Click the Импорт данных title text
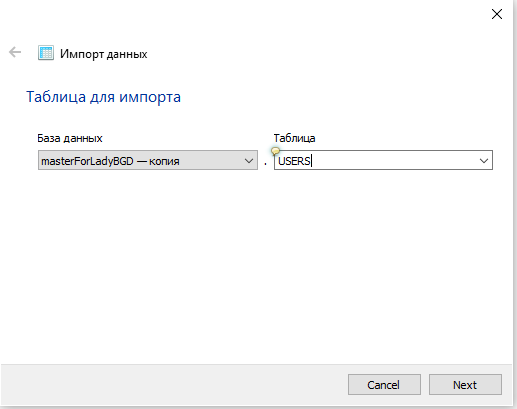 [x=104, y=54]
